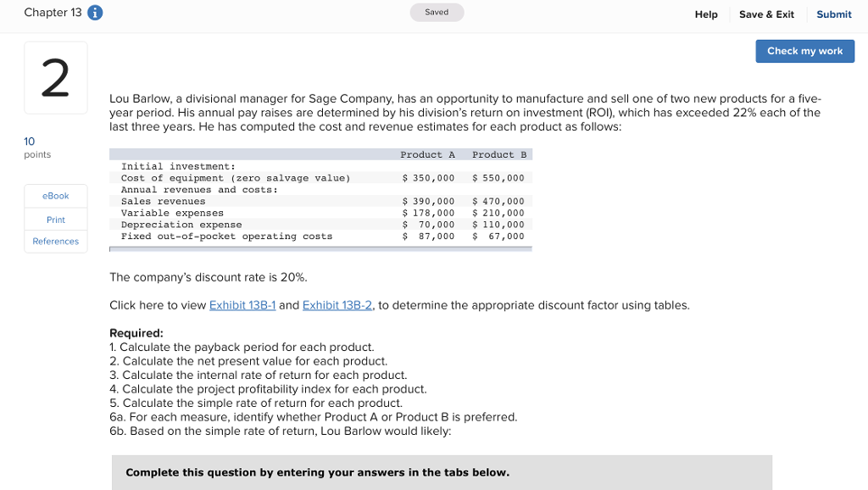The height and width of the screenshot is (490, 868).
Task: Click Product B sales revenues $470,000
Action: (499, 202)
